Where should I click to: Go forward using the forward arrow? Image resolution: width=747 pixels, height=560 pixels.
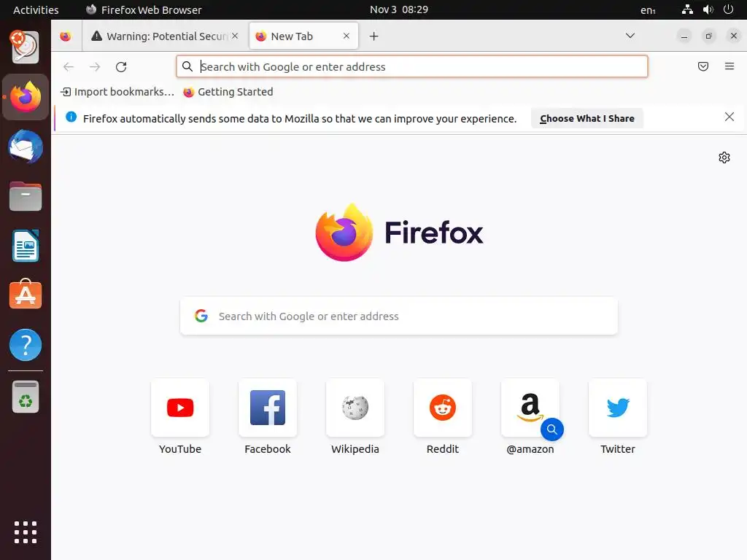click(95, 66)
